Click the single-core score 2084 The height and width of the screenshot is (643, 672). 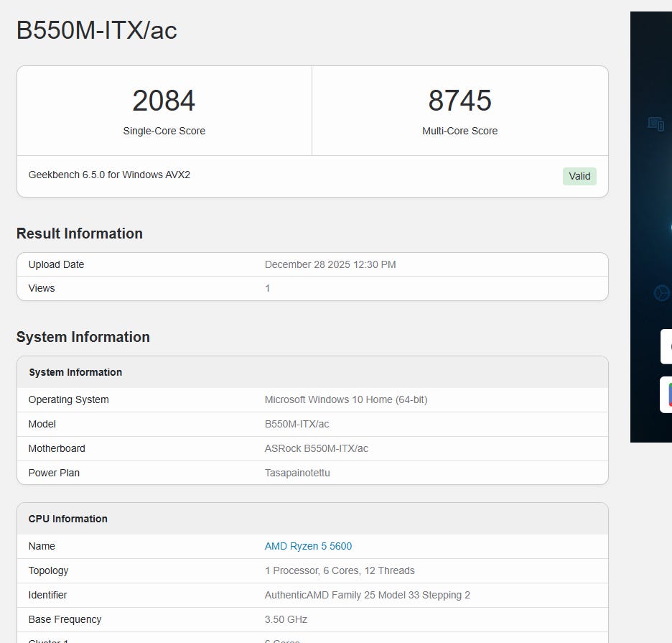click(164, 101)
